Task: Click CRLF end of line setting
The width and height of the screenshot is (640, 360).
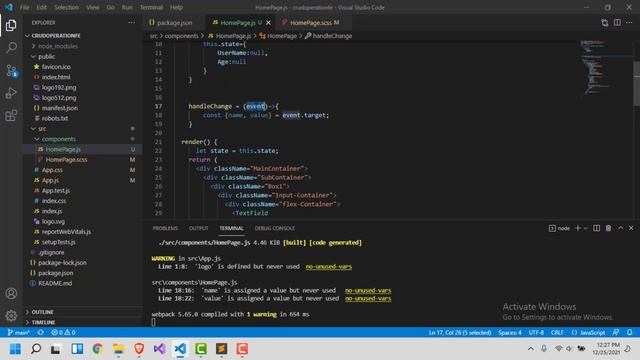Action: [557, 332]
